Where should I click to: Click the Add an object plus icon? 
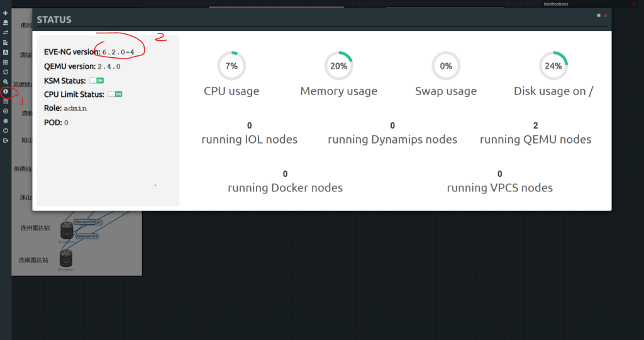[x=6, y=13]
